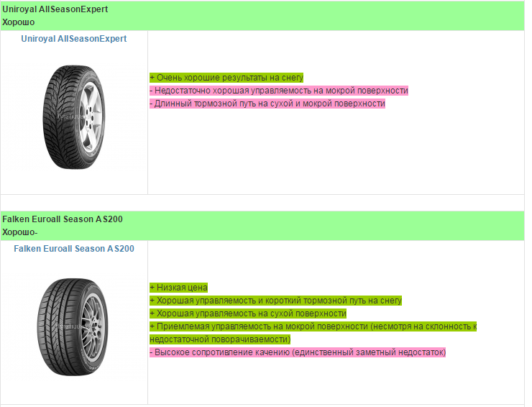Select 'Приемлемая управляемость на мокрой поверхности' pro line
Viewport: 532px width, 407px height.
point(313,326)
